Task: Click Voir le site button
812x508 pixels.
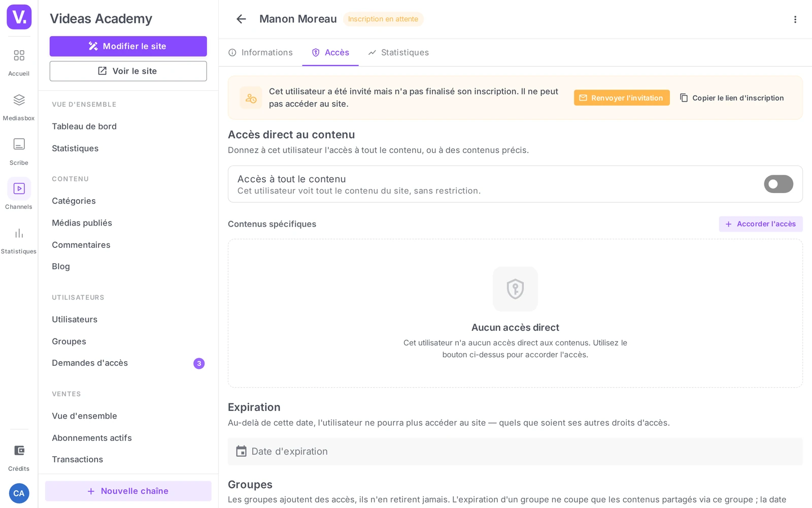Action: pos(128,71)
